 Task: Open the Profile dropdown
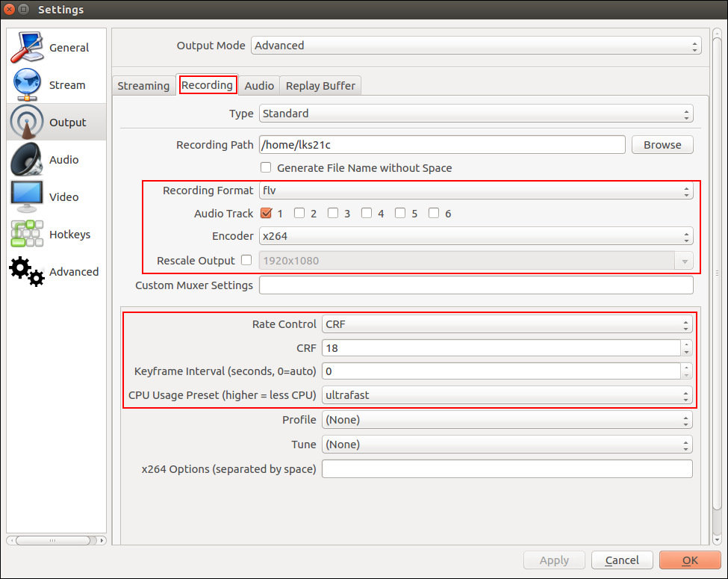coord(507,420)
